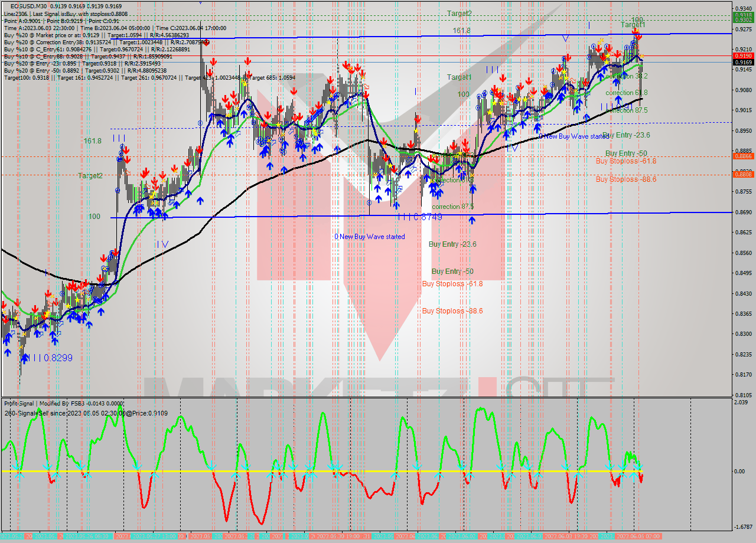Click the 0.8300 price axis value

click(742, 333)
